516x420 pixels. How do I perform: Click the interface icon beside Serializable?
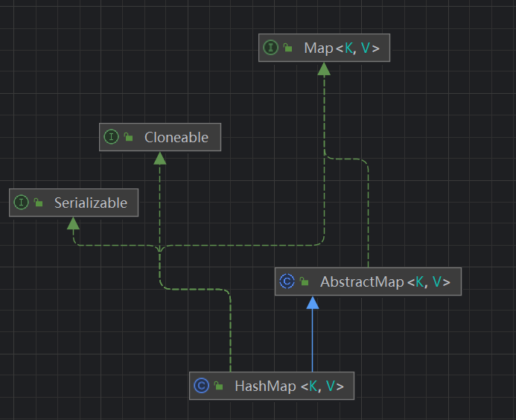tap(21, 203)
